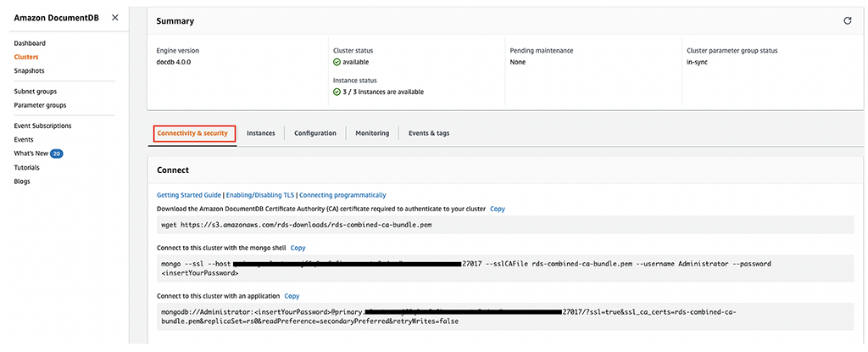Open Enabling/Disabling TLS link

click(260, 195)
